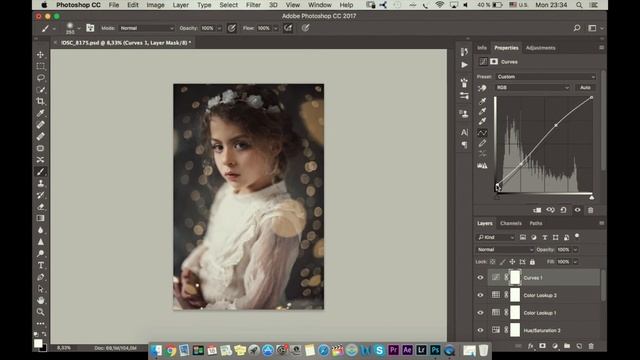Viewport: 640px width, 360px height.
Task: Select the Eraser tool
Action: pos(40,207)
